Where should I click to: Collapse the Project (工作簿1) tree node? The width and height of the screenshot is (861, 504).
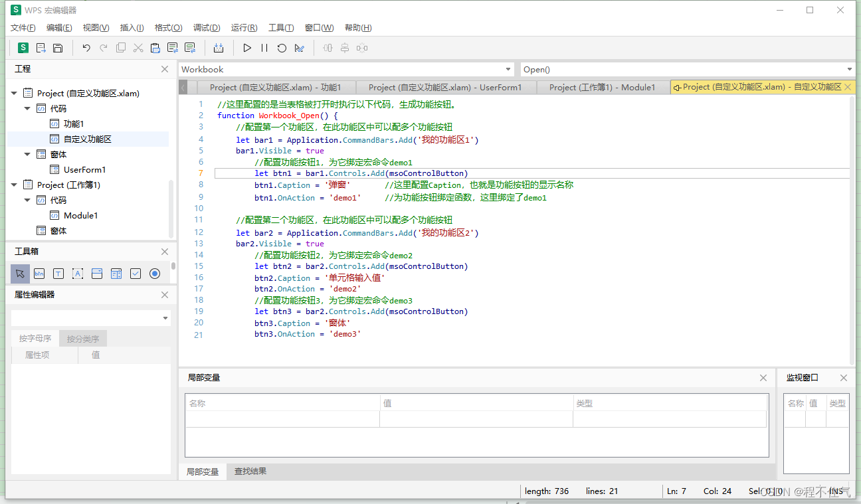[15, 185]
